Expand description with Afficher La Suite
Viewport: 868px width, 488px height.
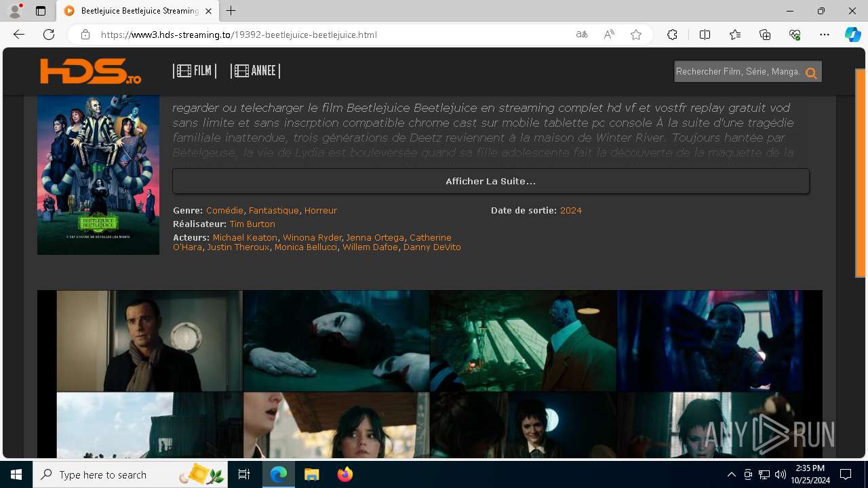point(491,181)
